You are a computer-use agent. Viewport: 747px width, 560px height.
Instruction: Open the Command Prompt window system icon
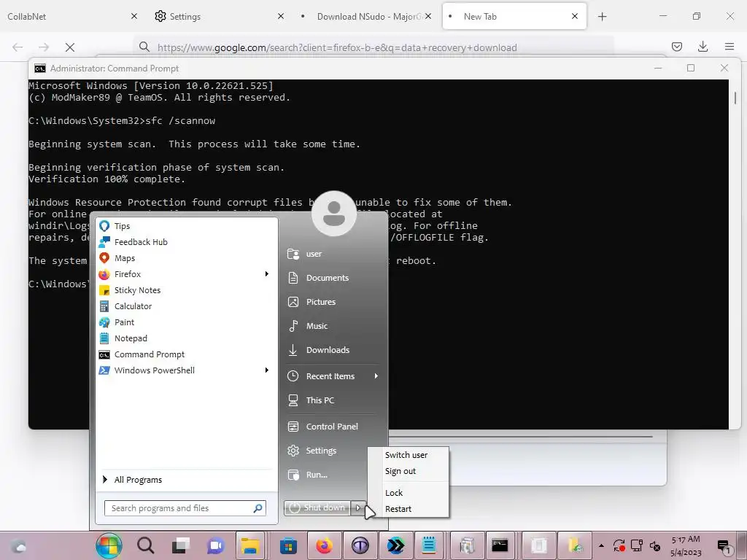tap(40, 69)
